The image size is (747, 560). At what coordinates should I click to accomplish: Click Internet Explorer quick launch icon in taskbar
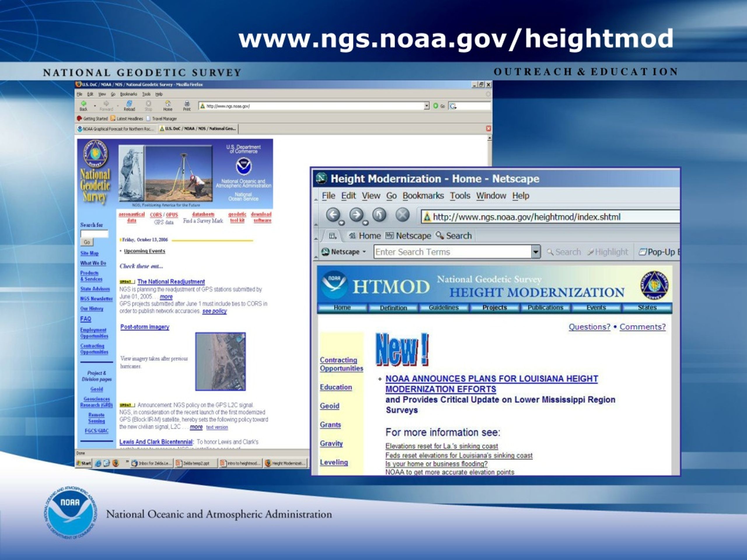click(98, 463)
